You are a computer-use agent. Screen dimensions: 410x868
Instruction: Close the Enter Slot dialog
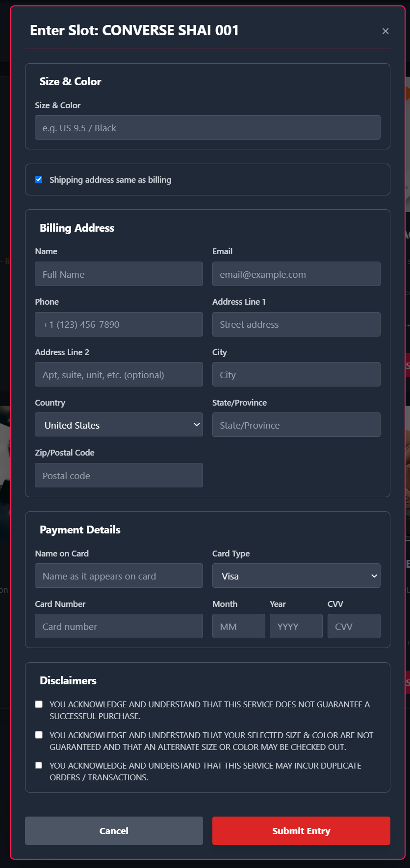click(x=385, y=31)
